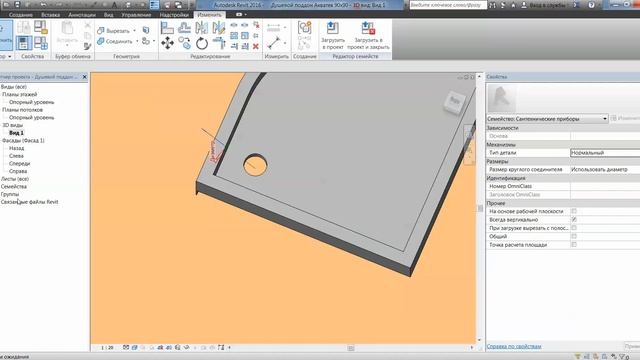Select the Offset tool
The image size is (640, 360).
pyautogui.click(x=184, y=28)
